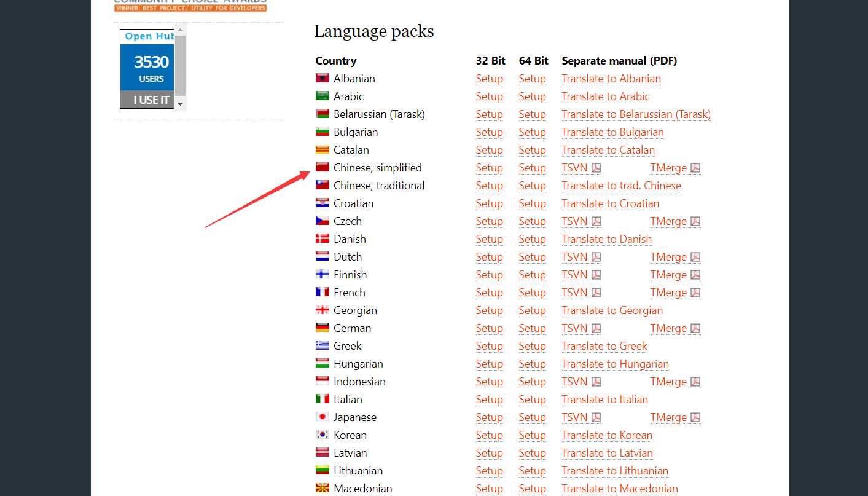Click the Japanese flag icon
868x496 pixels.
(x=323, y=417)
